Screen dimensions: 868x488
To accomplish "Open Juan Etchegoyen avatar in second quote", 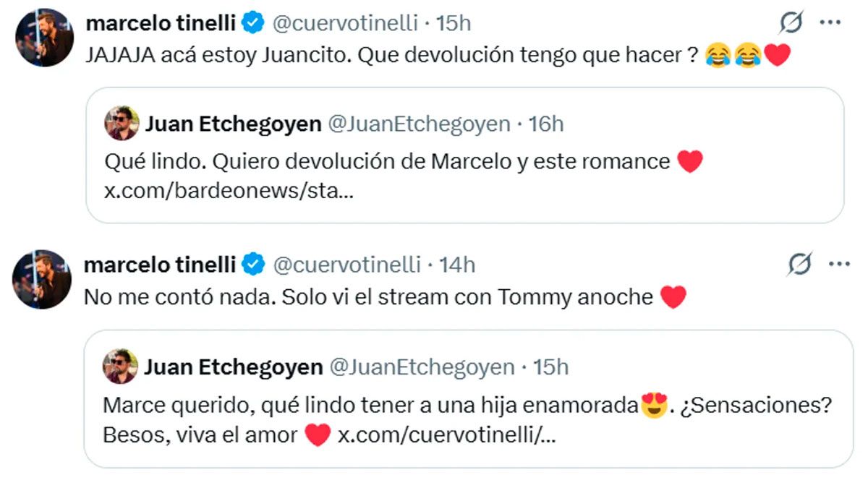I will click(121, 367).
